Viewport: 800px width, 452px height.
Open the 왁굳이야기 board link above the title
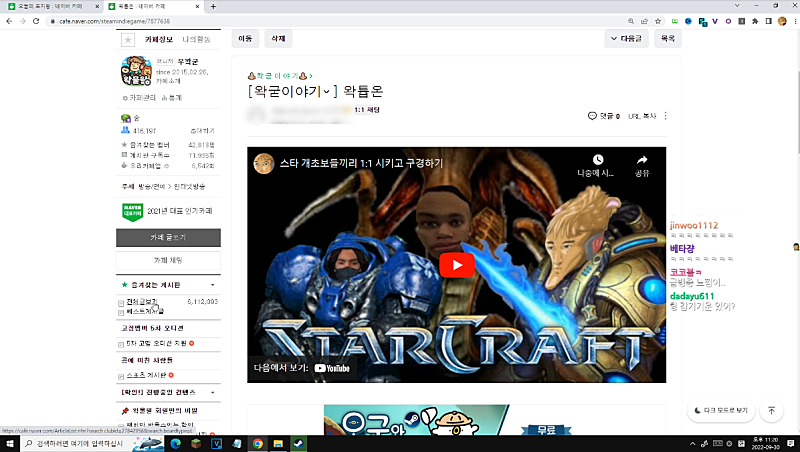[x=280, y=76]
